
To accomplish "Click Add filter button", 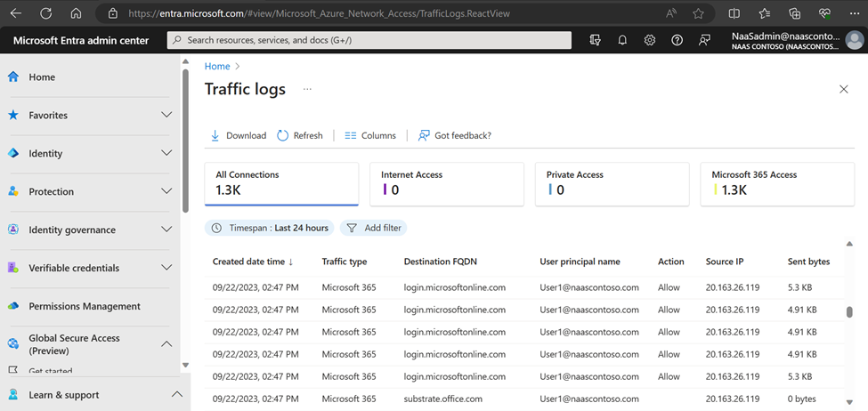I will click(374, 228).
